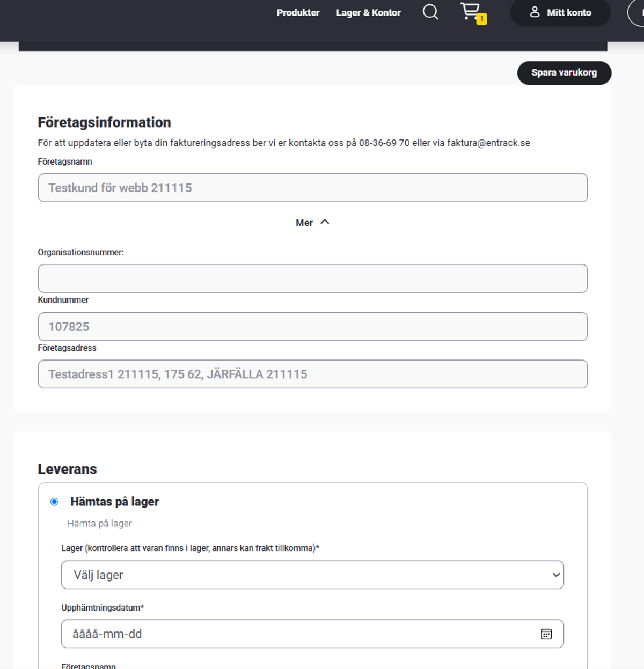This screenshot has height=669, width=644.
Task: Open the shopping cart icon
Action: tap(470, 11)
